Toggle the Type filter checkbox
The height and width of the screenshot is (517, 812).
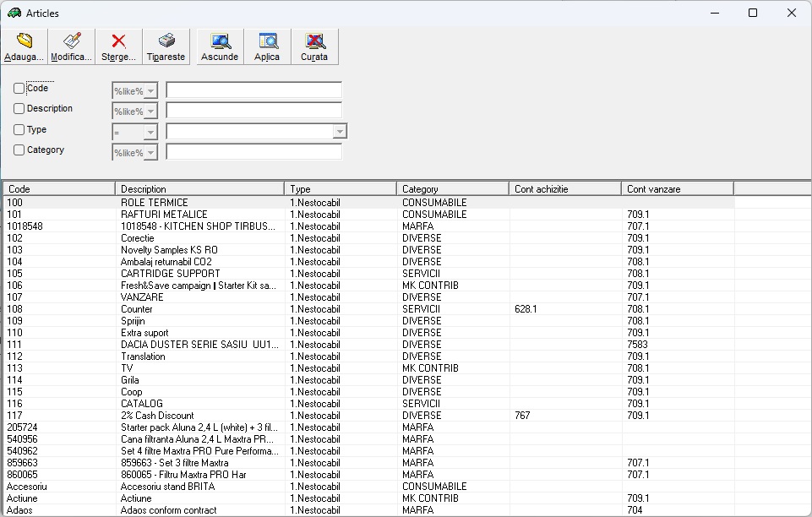pyautogui.click(x=19, y=130)
